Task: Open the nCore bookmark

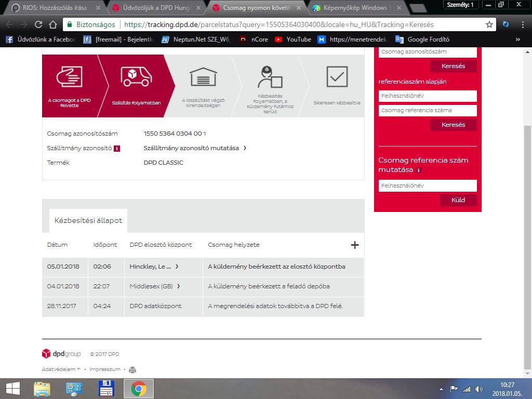Action: point(254,39)
